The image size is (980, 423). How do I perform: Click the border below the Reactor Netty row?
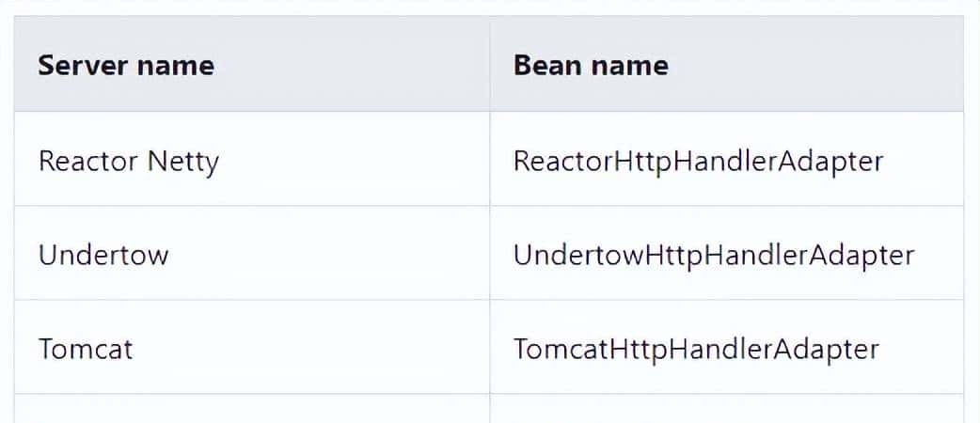tap(252, 206)
